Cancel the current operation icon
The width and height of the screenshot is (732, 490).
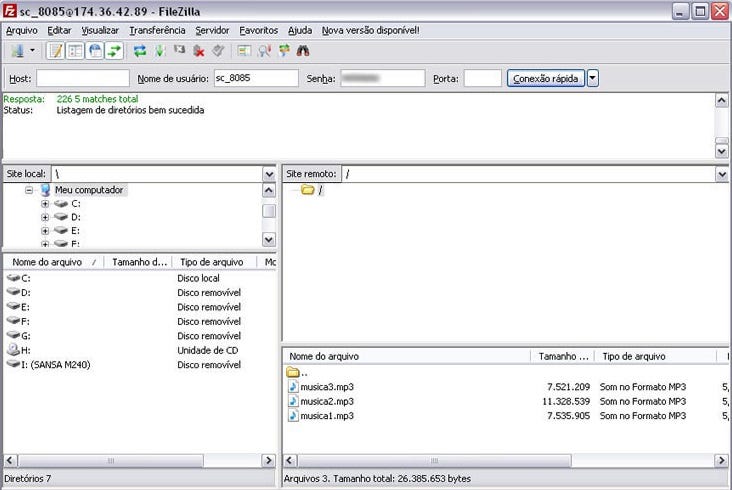pyautogui.click(x=180, y=49)
